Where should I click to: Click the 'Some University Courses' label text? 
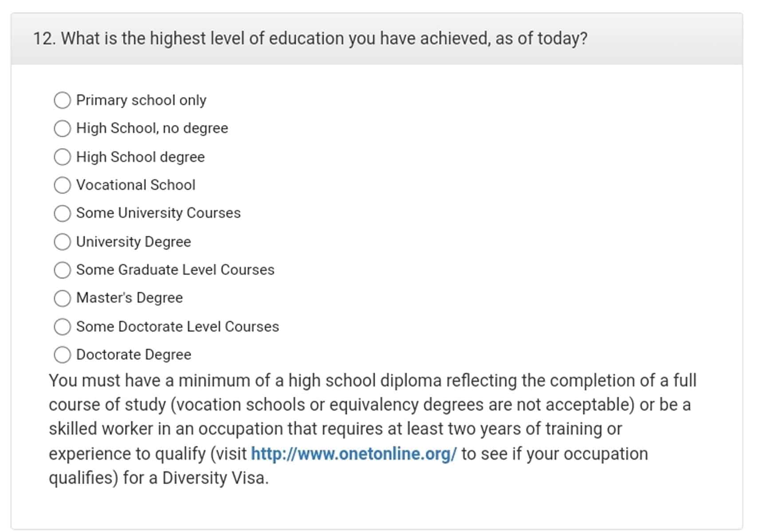(x=158, y=213)
